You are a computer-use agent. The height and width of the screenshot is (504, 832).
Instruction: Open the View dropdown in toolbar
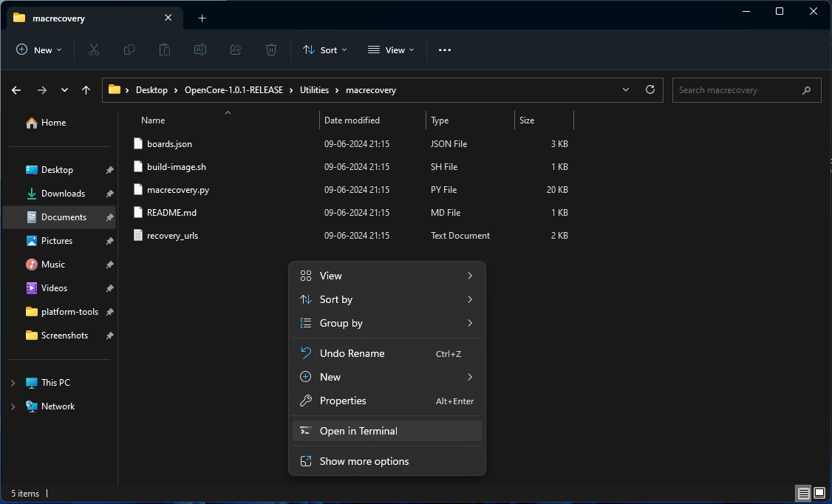click(x=391, y=50)
